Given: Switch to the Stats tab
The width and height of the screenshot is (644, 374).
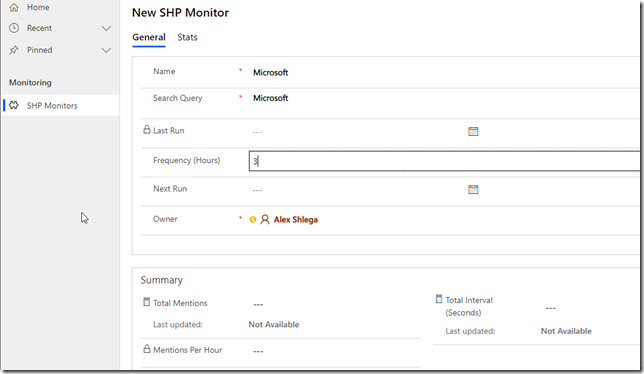Looking at the screenshot, I should pyautogui.click(x=187, y=37).
